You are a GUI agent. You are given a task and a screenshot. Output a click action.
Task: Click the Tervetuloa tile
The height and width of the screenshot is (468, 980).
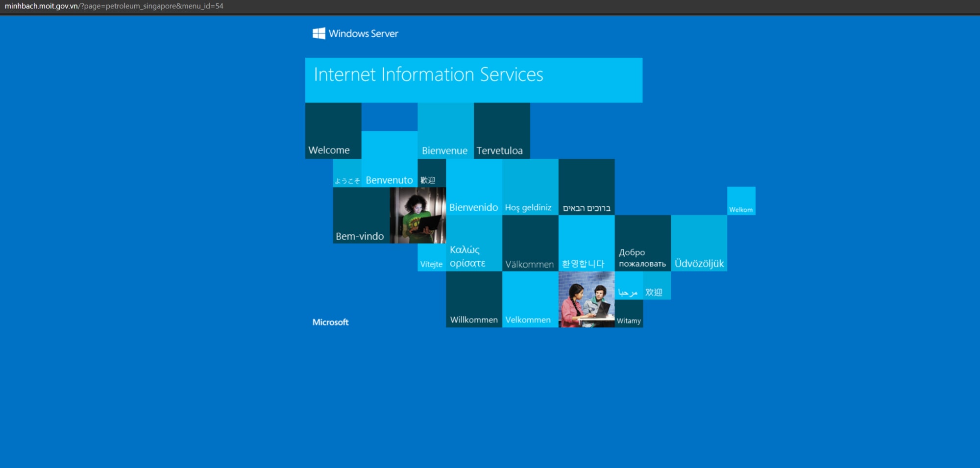click(502, 131)
